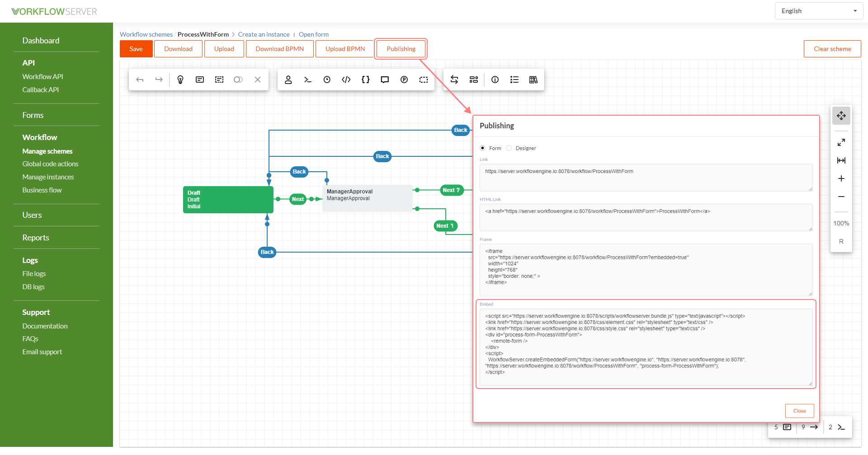This screenshot has width=868, height=455.
Task: Click the Download BPMN button
Action: [x=280, y=49]
